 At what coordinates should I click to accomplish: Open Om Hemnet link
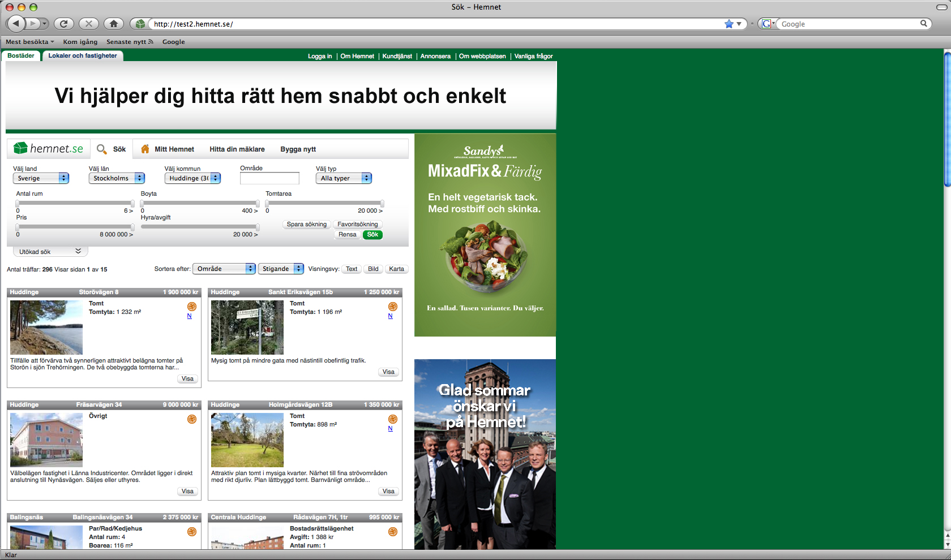click(357, 56)
